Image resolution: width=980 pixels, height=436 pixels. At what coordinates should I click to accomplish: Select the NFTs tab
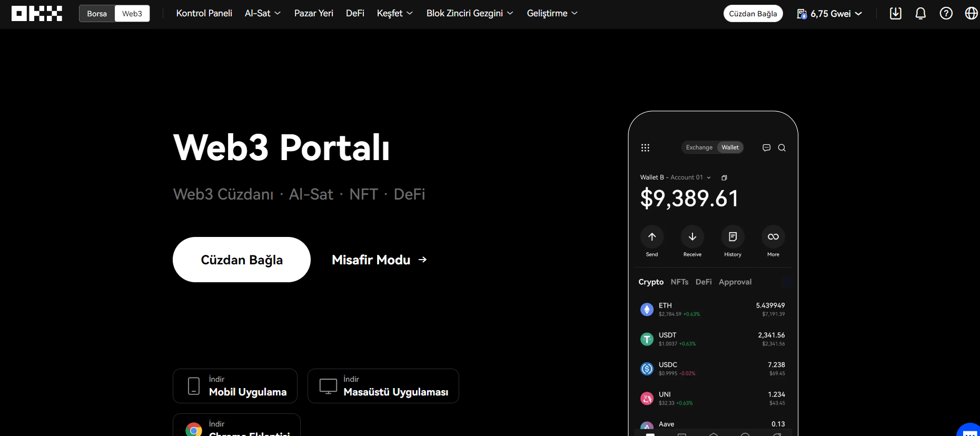679,282
